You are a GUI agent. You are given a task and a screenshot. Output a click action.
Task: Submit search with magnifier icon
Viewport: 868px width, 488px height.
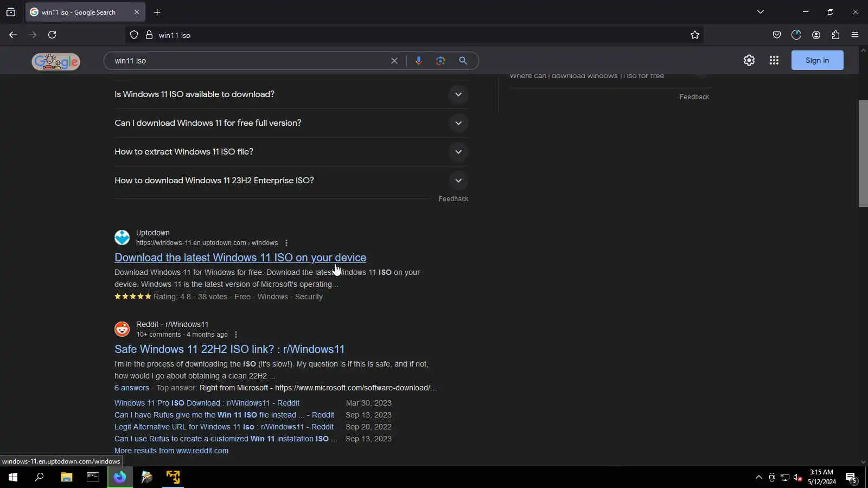[463, 61]
